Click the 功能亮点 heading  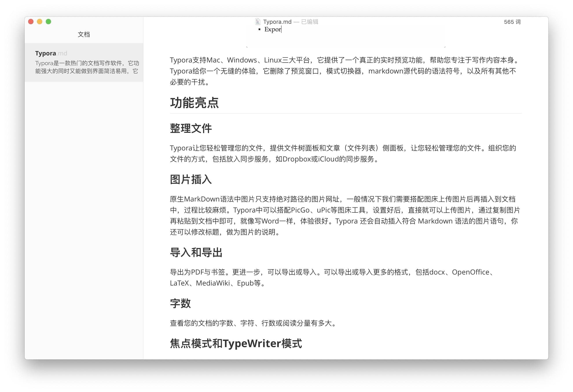tap(194, 103)
